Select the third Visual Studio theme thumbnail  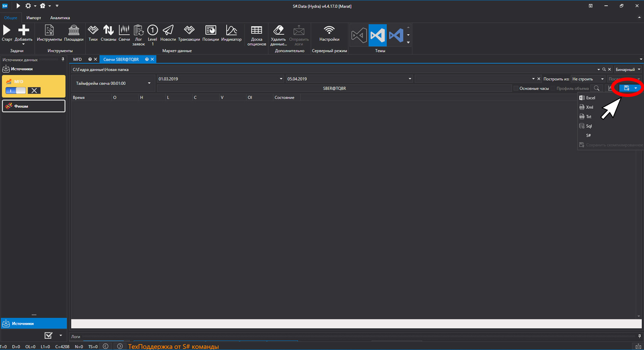pyautogui.click(x=396, y=35)
